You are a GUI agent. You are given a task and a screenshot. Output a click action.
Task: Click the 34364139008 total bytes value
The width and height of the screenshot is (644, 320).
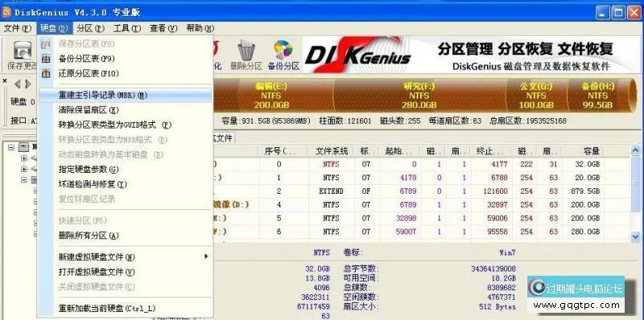(x=493, y=269)
